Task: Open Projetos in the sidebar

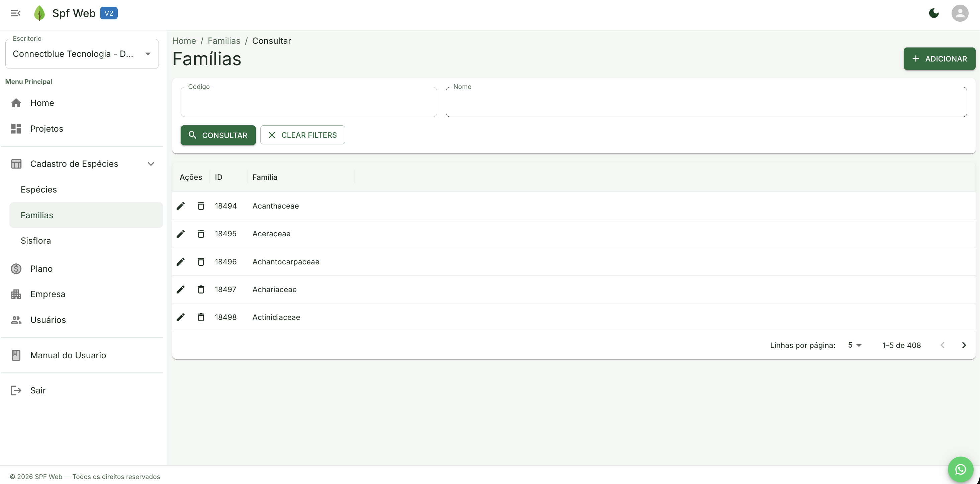Action: pos(82,128)
